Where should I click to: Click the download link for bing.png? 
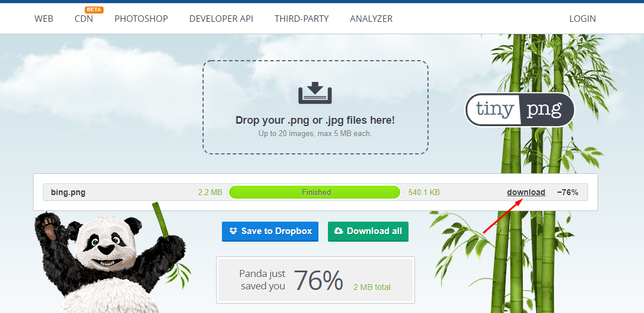coord(526,193)
